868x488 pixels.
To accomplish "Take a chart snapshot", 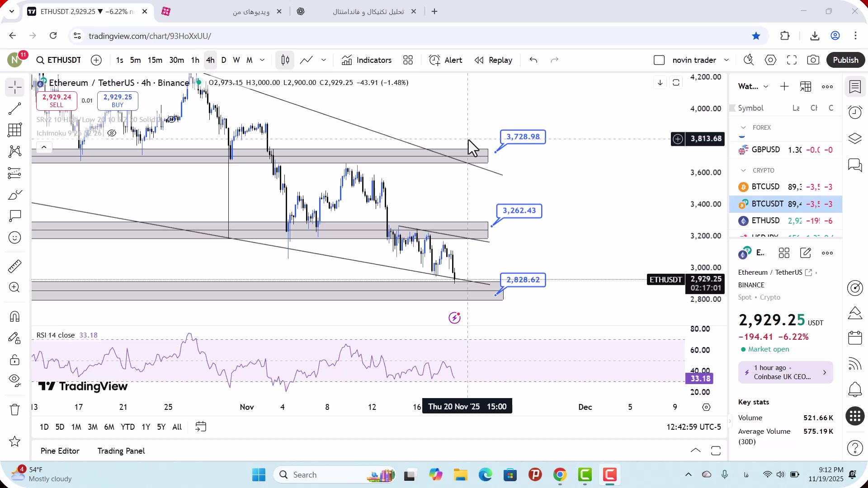I will 813,60.
